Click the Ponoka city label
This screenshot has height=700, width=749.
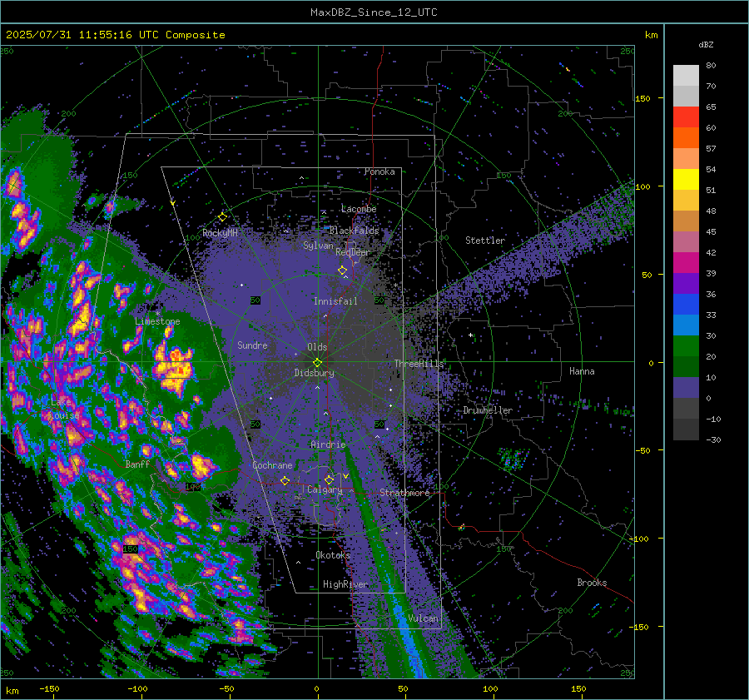pos(379,171)
